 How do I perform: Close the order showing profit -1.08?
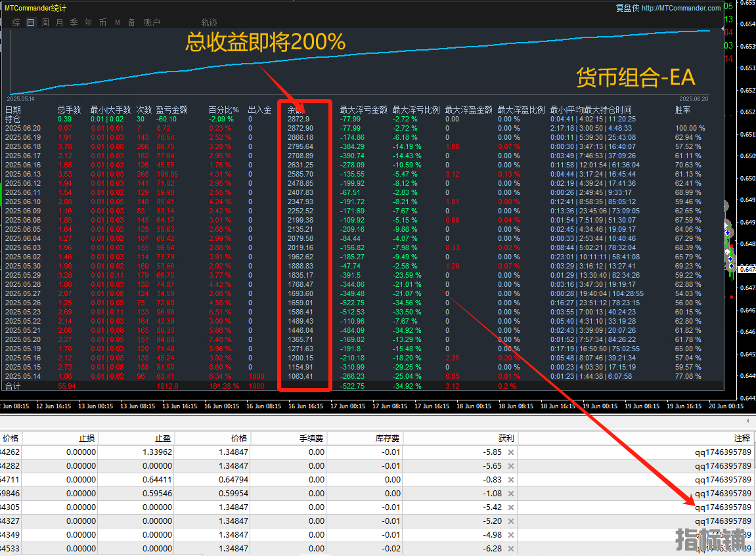click(x=510, y=494)
